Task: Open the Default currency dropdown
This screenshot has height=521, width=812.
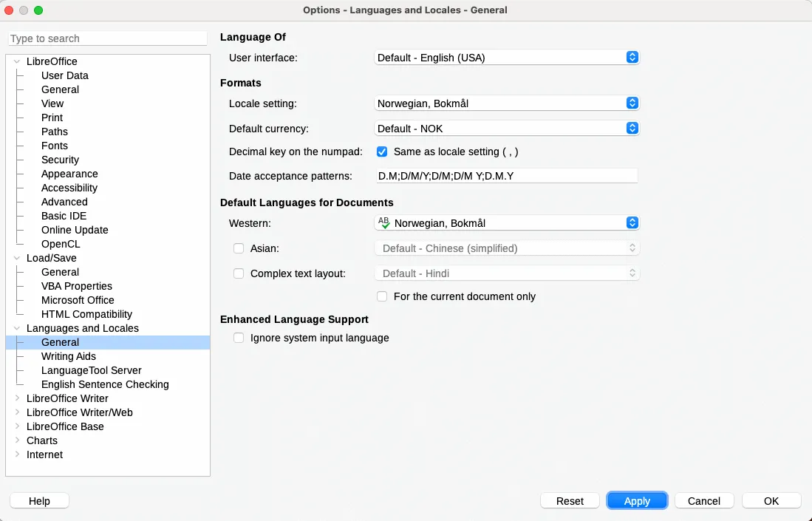Action: 506,129
